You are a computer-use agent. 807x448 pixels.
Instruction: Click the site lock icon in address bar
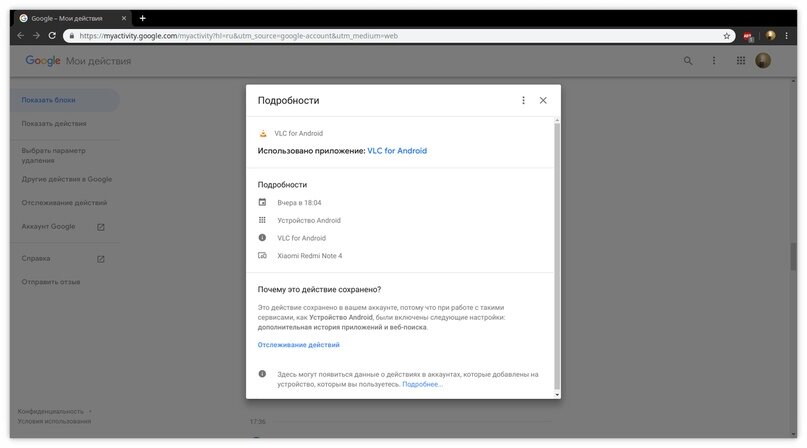click(x=72, y=36)
